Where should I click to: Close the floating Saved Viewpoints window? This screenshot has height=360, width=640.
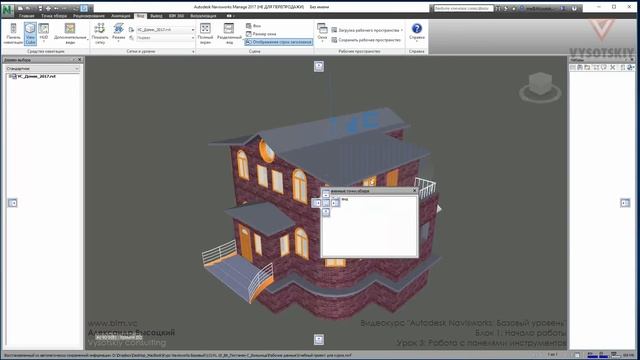415,191
